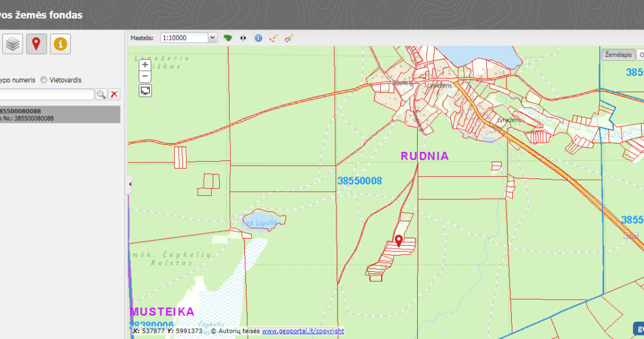Viewport: 644px width, 339px height.
Task: Toggle fullscreen map view icon
Action: click(145, 90)
